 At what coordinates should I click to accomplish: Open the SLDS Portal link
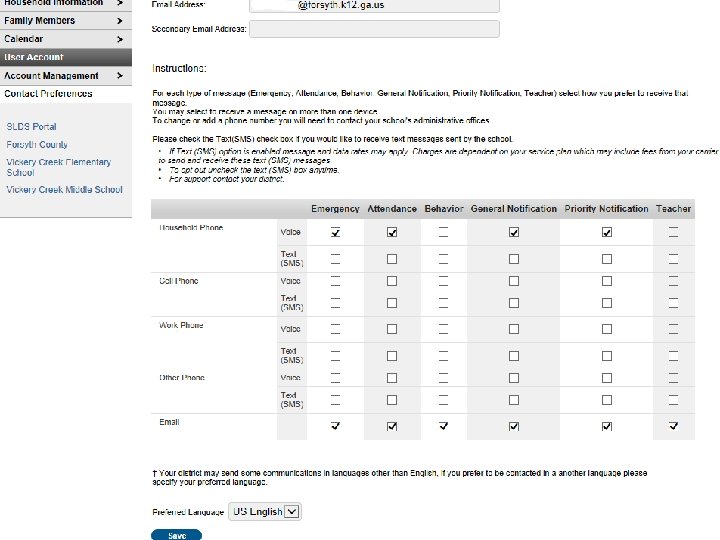(31, 126)
